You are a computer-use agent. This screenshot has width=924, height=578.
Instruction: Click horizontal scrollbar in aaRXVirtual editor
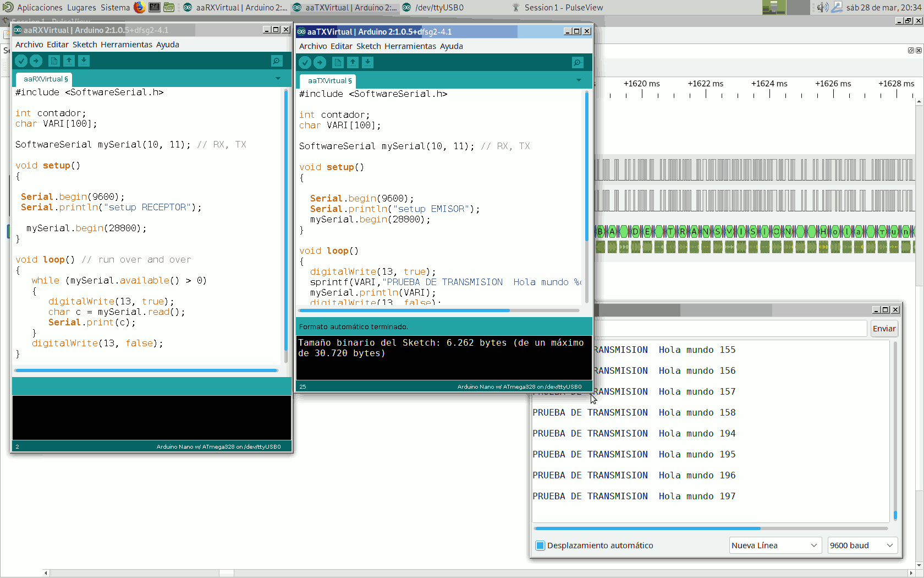coord(146,370)
